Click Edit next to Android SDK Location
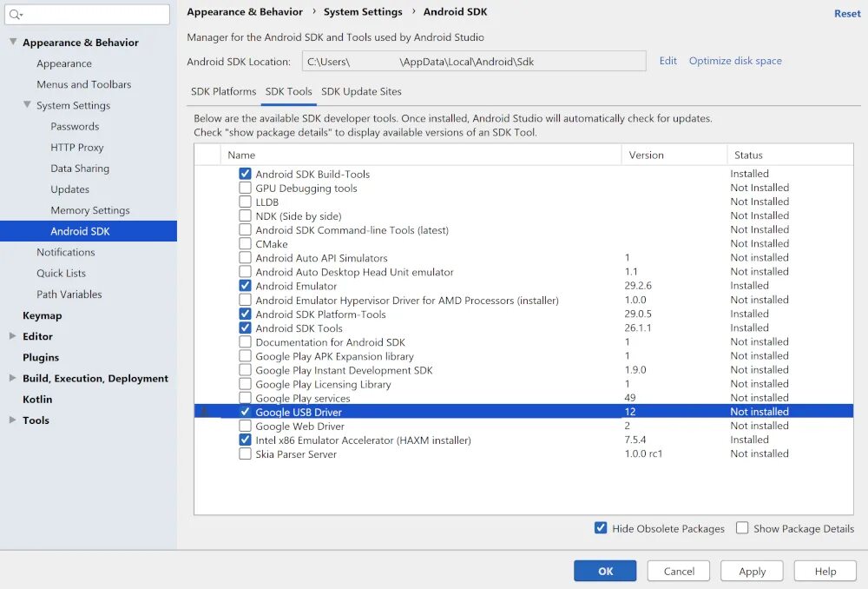 click(667, 60)
